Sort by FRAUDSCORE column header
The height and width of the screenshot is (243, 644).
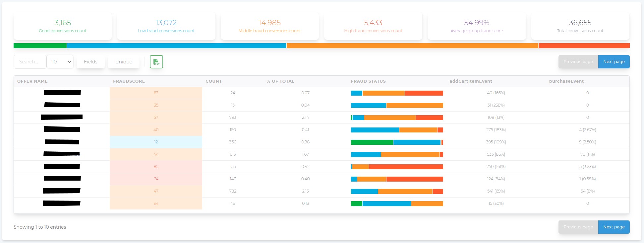point(129,81)
